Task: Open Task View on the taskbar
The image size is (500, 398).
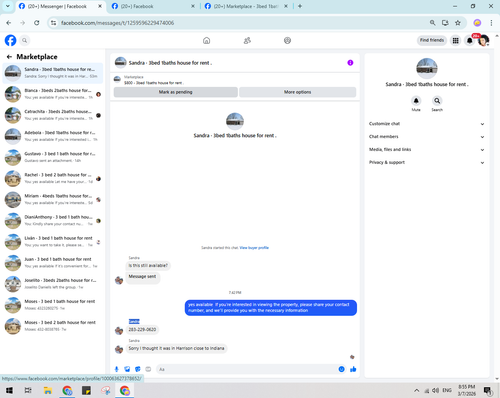Action: [28, 390]
